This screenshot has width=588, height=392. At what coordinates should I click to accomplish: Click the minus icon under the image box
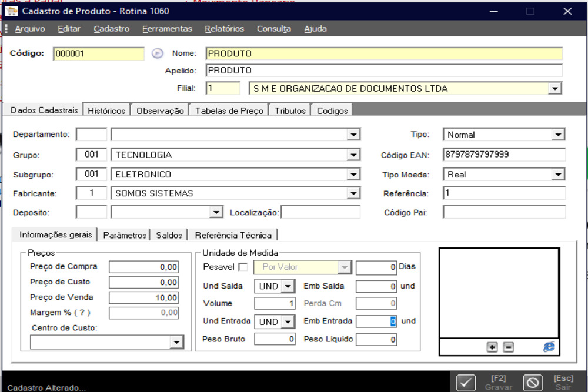(508, 347)
